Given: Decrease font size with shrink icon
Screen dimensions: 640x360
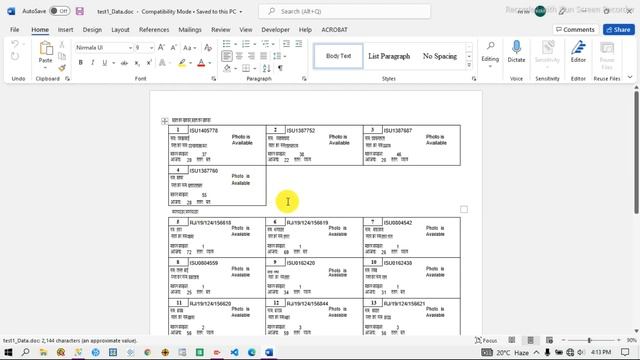Looking at the screenshot, I should click(x=173, y=48).
